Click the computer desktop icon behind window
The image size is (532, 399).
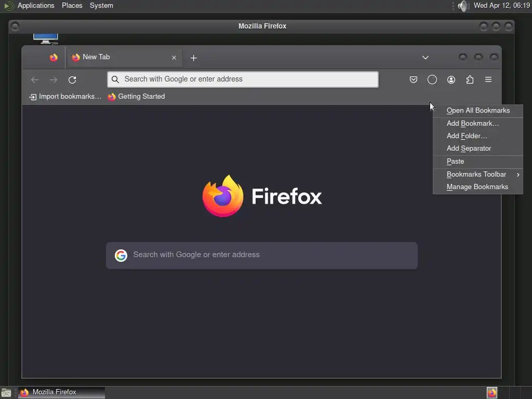[46, 38]
